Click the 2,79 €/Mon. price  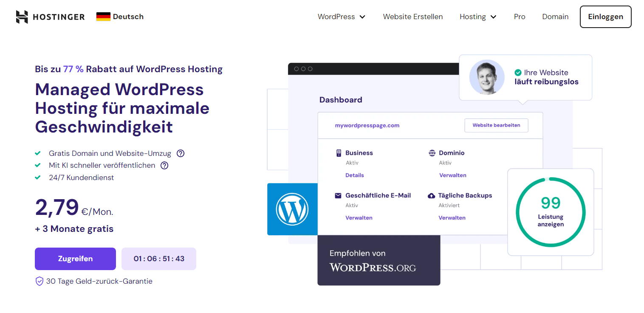coord(74,207)
